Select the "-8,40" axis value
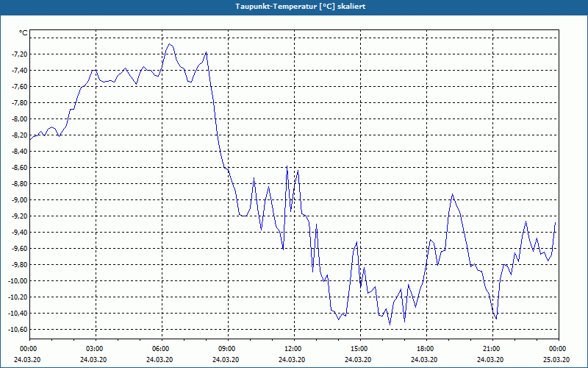 [x=20, y=152]
